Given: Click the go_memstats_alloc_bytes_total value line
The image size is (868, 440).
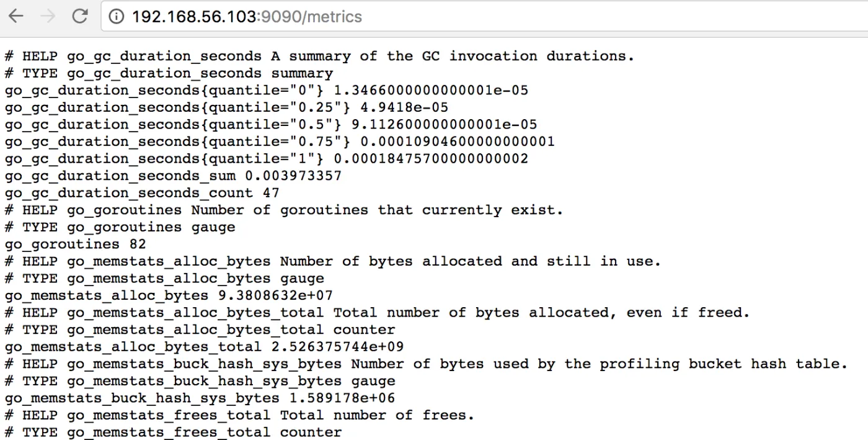Looking at the screenshot, I should coord(204,347).
